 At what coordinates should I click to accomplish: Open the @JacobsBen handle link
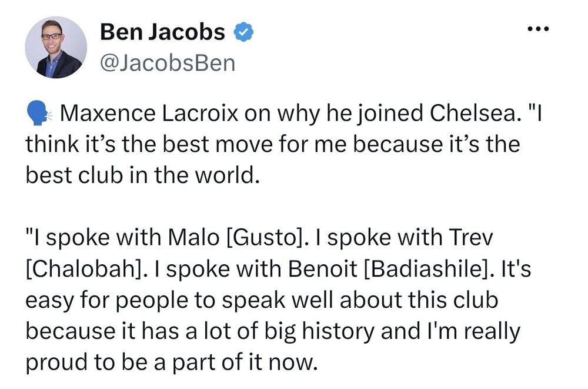pyautogui.click(x=168, y=63)
